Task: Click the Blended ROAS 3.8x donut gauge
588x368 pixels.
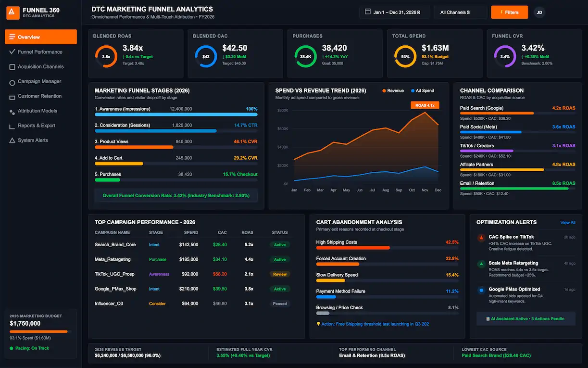Action: point(106,57)
